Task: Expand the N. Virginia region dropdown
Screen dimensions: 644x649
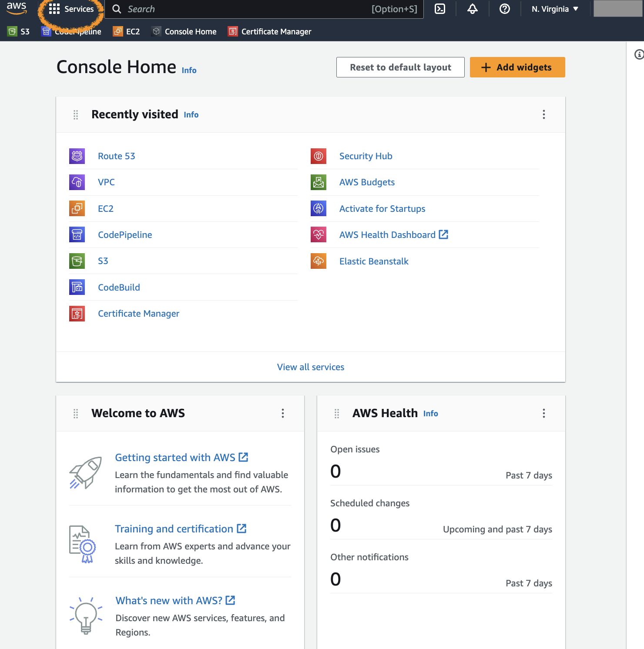Action: (555, 9)
